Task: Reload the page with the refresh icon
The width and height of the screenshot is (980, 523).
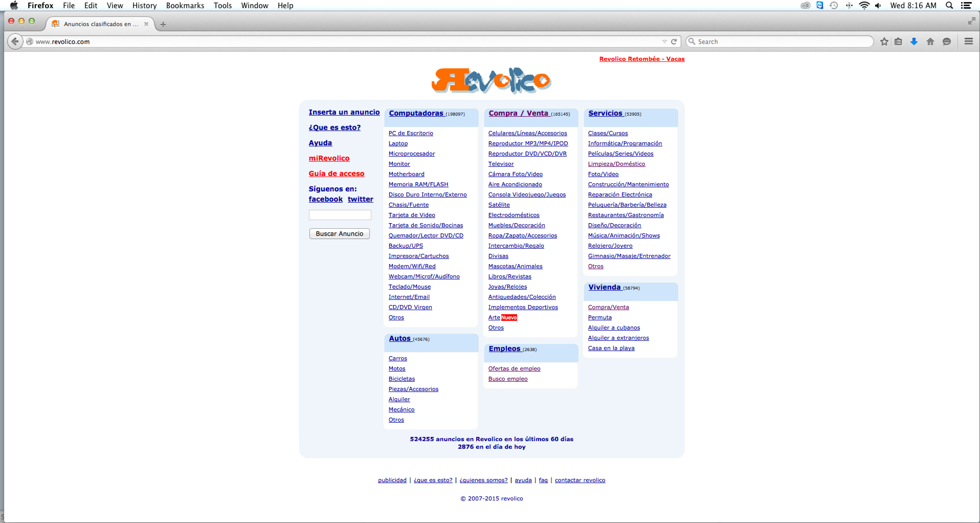Action: point(674,41)
